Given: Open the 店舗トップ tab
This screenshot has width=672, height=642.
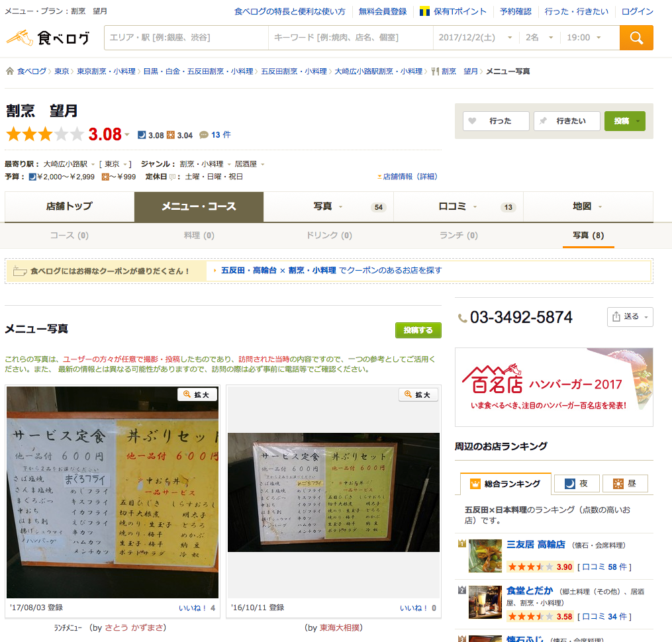Looking at the screenshot, I should coord(70,206).
